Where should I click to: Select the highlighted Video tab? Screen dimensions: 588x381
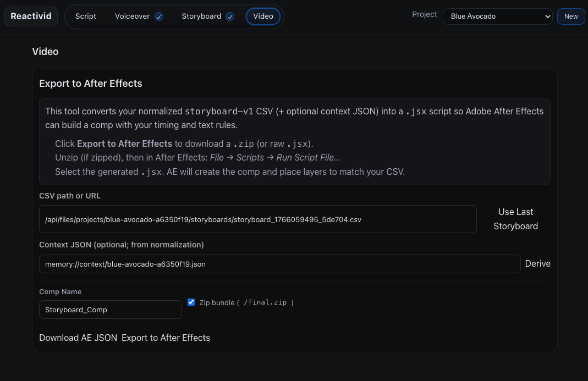(x=263, y=16)
